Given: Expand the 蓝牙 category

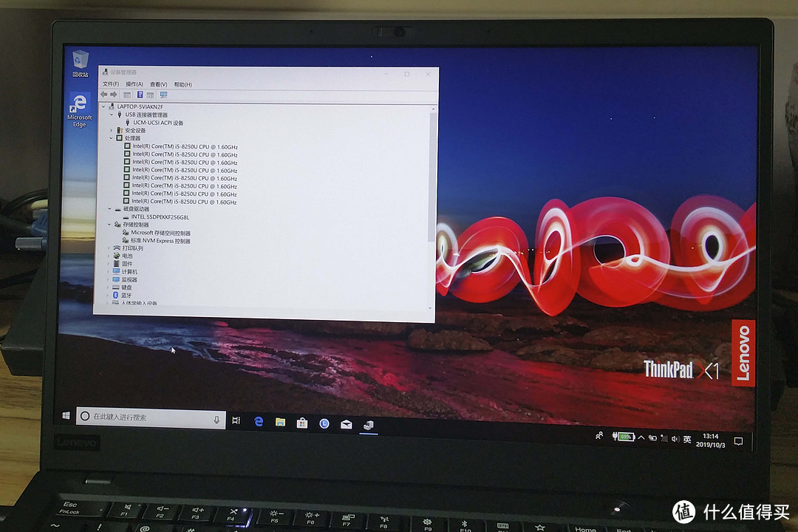Looking at the screenshot, I should coord(107,296).
